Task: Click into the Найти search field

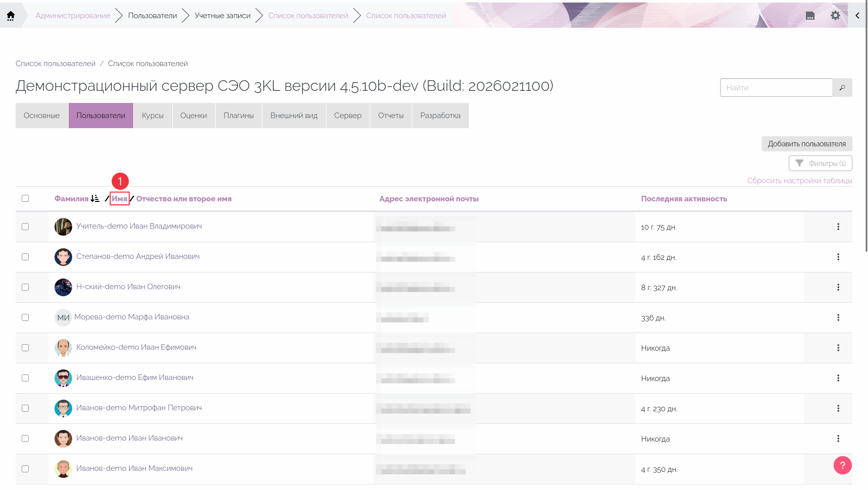Action: click(776, 88)
